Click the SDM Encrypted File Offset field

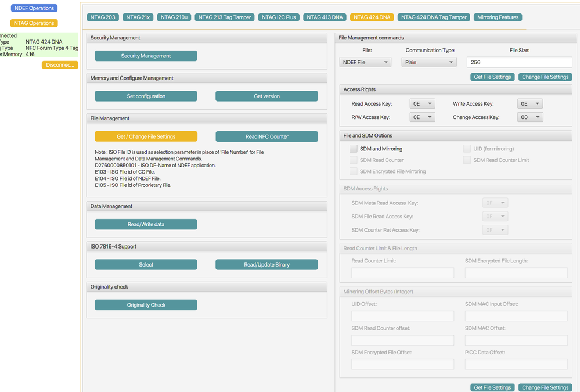(402, 364)
